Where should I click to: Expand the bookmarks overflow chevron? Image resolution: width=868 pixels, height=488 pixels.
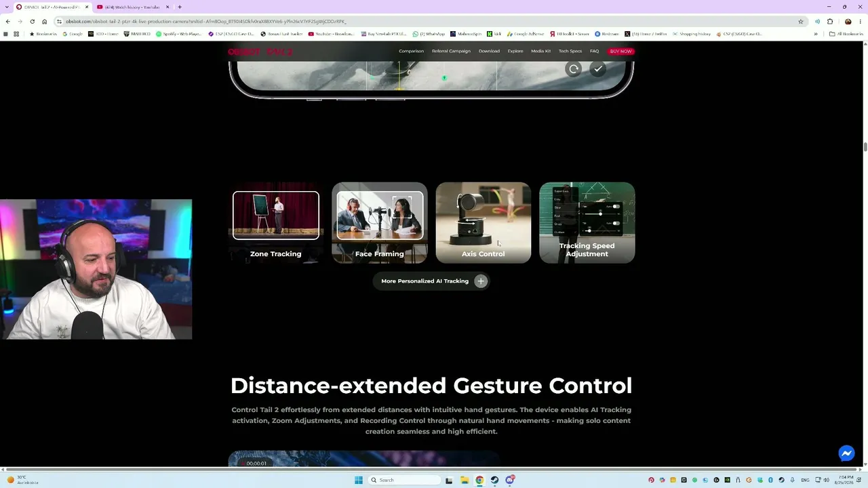(x=816, y=34)
